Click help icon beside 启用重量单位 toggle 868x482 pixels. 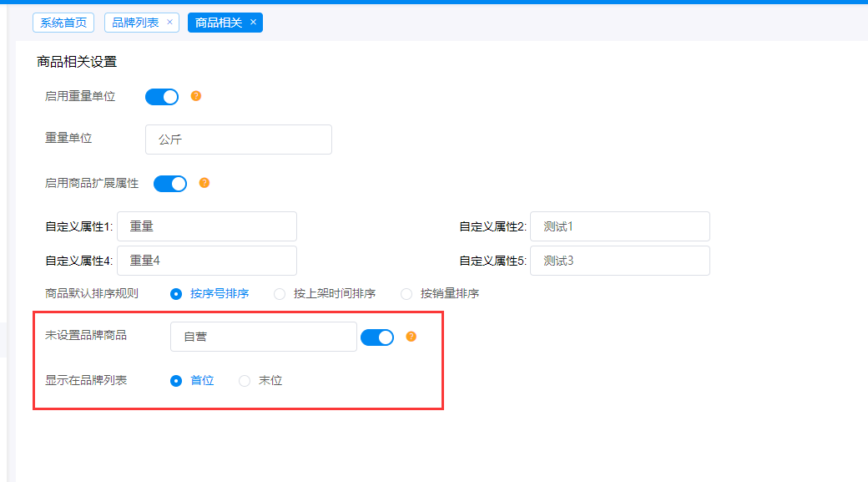tap(196, 96)
